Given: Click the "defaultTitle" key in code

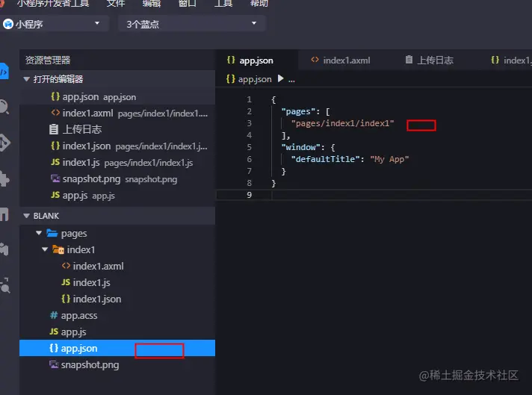Looking at the screenshot, I should (x=325, y=159).
